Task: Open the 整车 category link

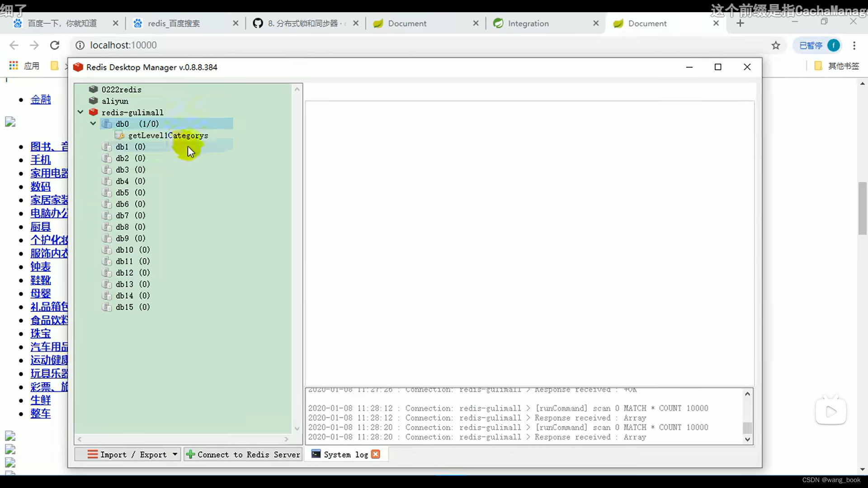Action: (x=41, y=413)
